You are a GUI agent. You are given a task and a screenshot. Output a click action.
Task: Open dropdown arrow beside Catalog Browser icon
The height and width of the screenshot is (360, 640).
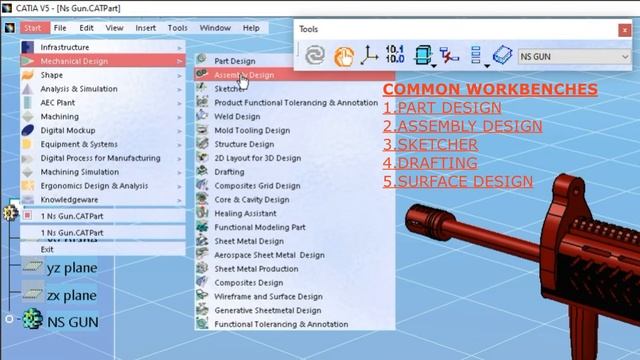(487, 66)
